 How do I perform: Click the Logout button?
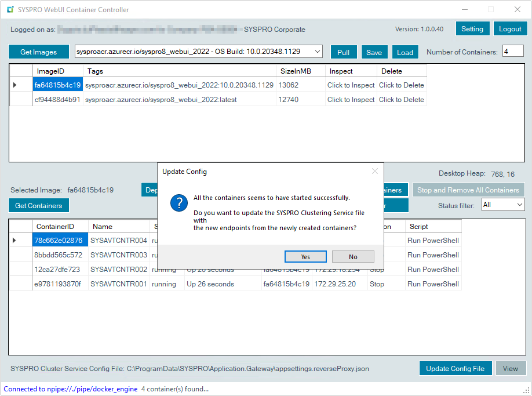(x=510, y=29)
